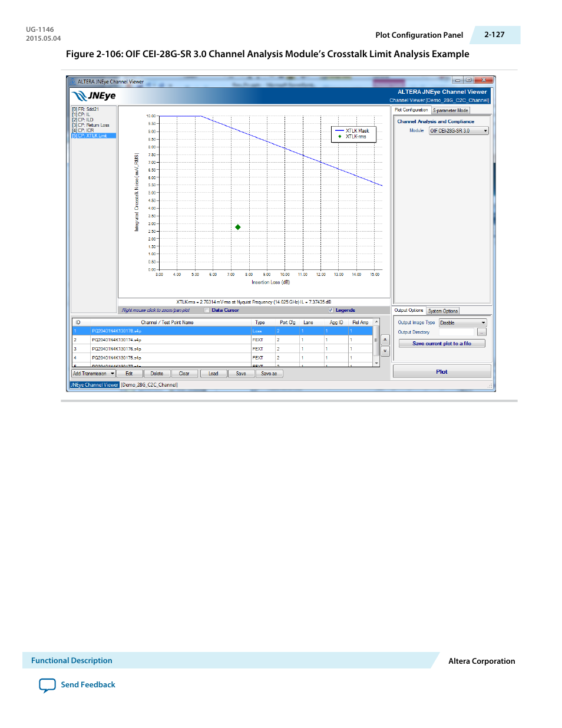Viewport: 562px width, 728px height.
Task: Click the XTLK Mask legend entry
Action: coord(352,131)
